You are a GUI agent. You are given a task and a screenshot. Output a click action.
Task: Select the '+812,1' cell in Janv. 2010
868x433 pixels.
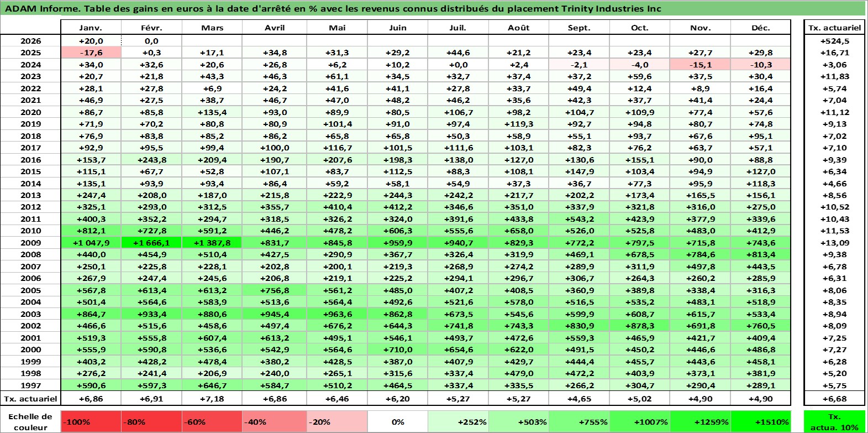(91, 231)
